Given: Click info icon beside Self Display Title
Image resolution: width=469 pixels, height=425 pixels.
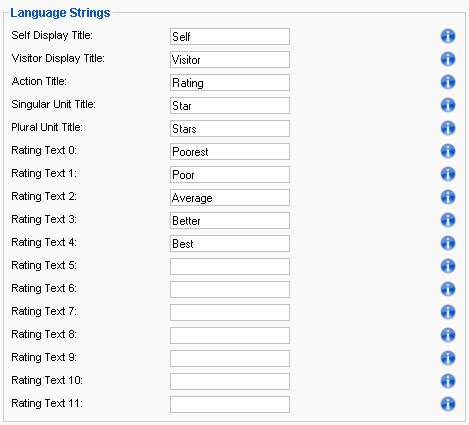Looking at the screenshot, I should pyautogui.click(x=448, y=36).
